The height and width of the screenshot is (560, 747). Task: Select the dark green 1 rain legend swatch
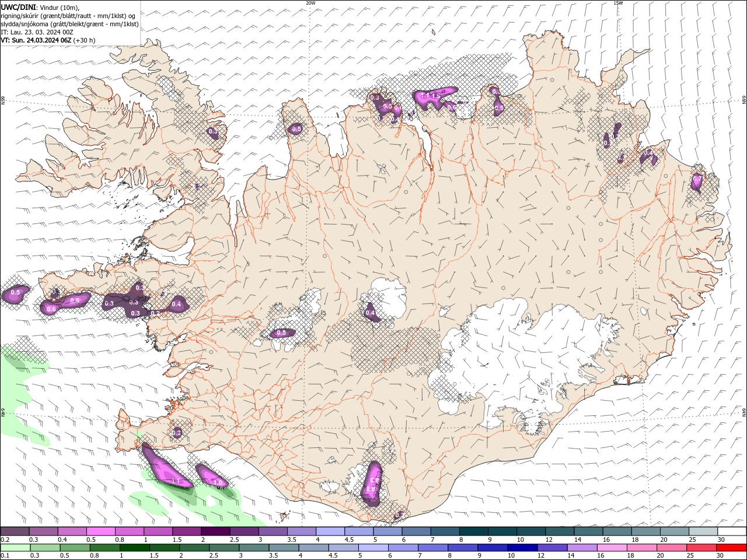134,548
